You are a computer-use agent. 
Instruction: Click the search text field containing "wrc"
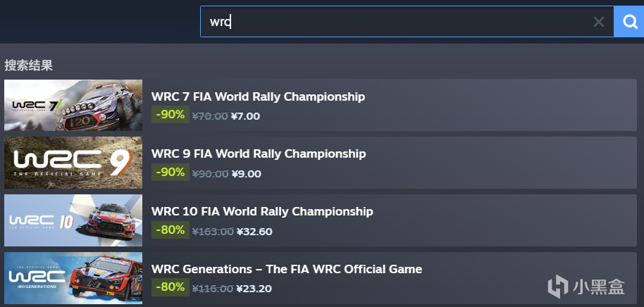coord(395,22)
